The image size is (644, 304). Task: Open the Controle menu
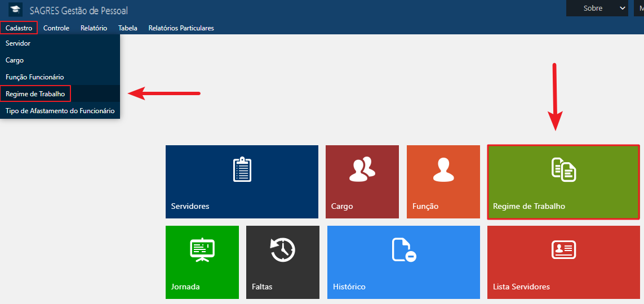click(x=56, y=28)
